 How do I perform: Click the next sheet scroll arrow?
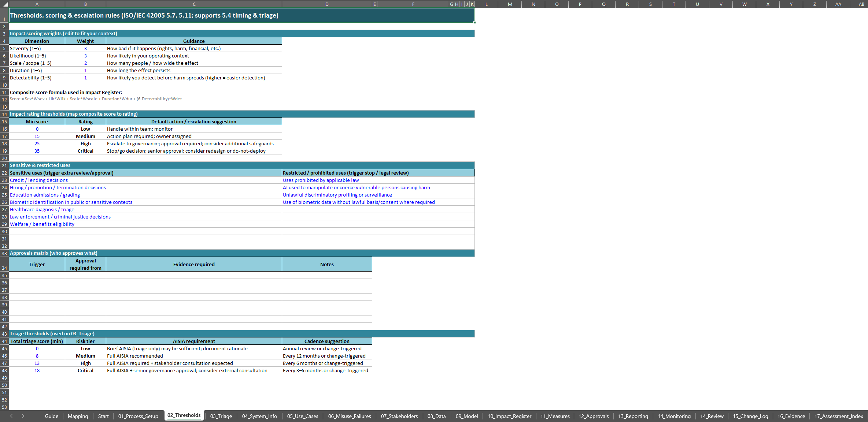(23, 416)
